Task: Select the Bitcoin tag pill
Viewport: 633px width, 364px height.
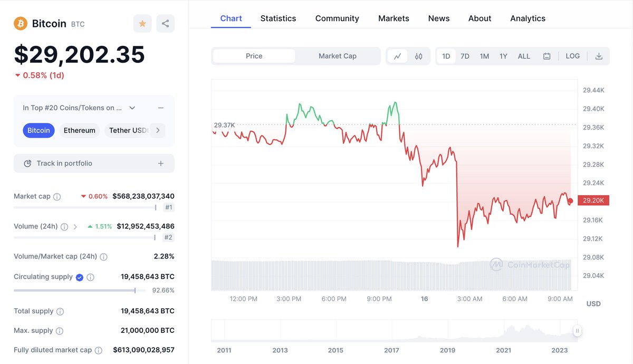Action: point(39,130)
